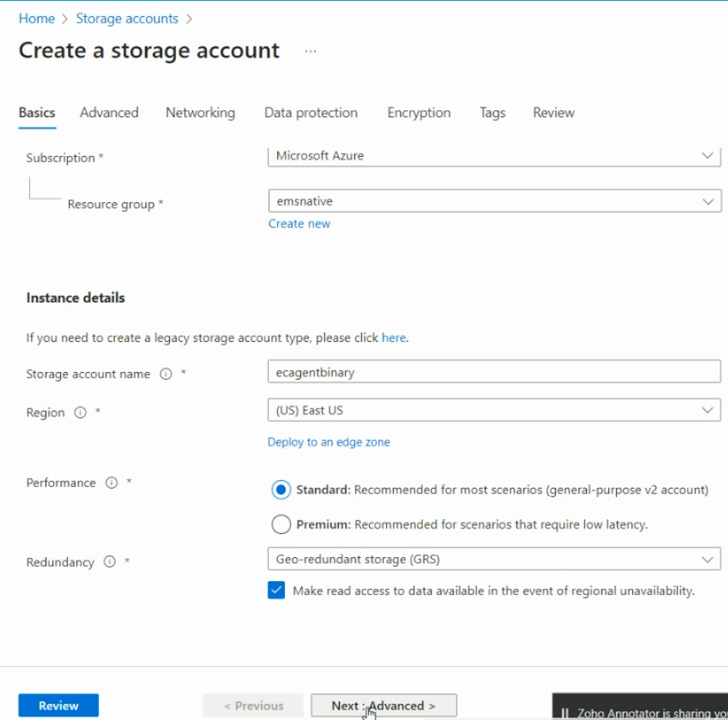This screenshot has height=720, width=728.
Task: Uncheck the read access availability checkbox
Action: [x=276, y=591]
